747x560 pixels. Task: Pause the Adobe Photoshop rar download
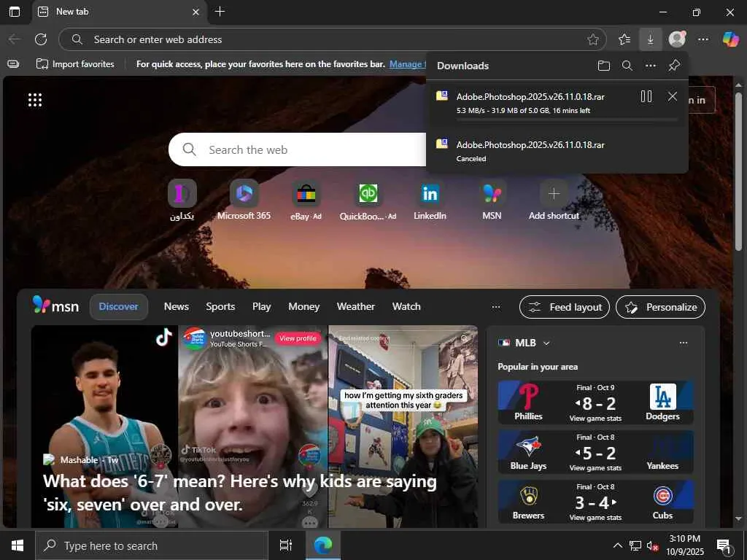(646, 97)
